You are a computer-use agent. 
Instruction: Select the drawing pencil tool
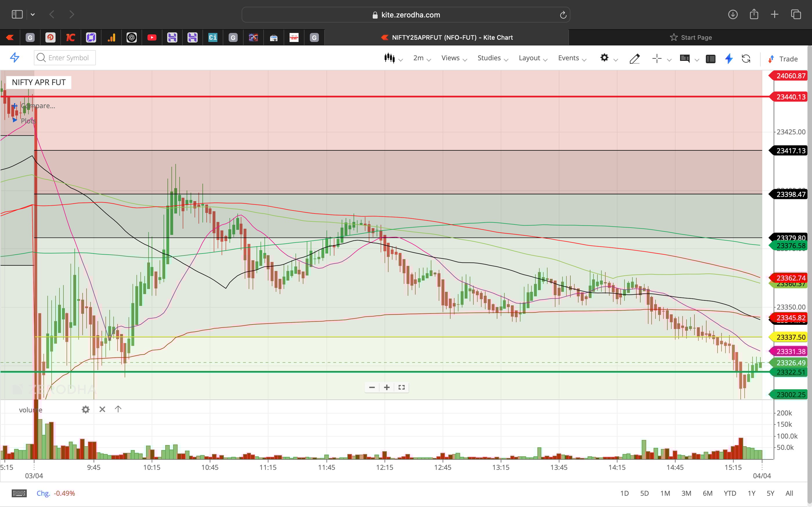[x=635, y=58]
